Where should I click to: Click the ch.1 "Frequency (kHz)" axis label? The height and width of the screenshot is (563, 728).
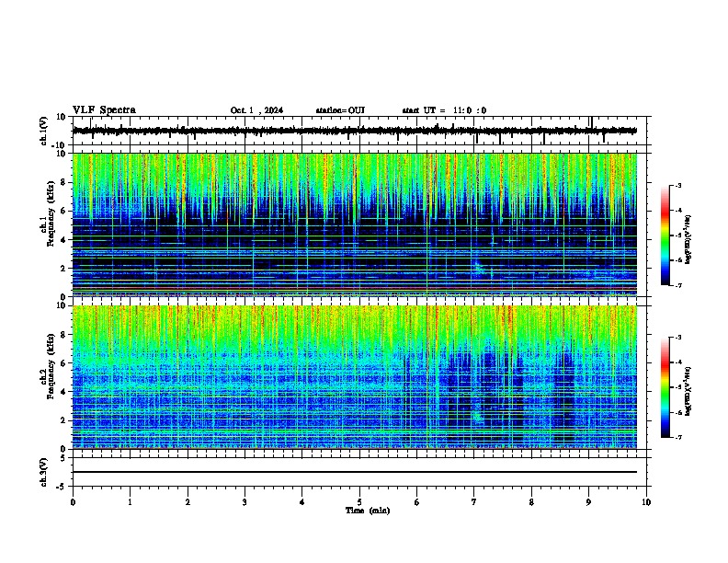coord(51,213)
